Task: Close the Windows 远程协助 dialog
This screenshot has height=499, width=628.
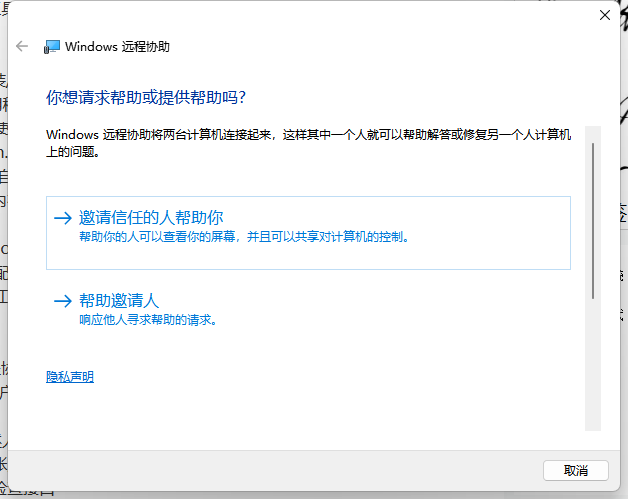Action: (605, 15)
